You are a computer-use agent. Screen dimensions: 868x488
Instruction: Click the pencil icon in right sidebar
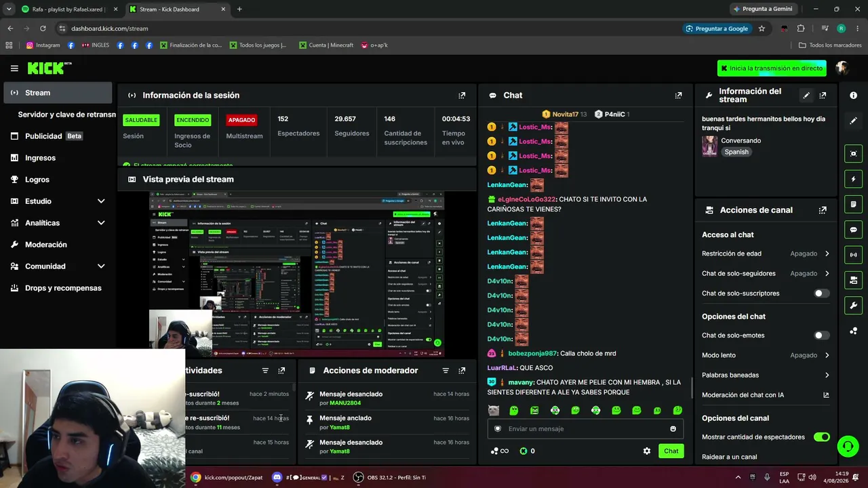click(853, 121)
